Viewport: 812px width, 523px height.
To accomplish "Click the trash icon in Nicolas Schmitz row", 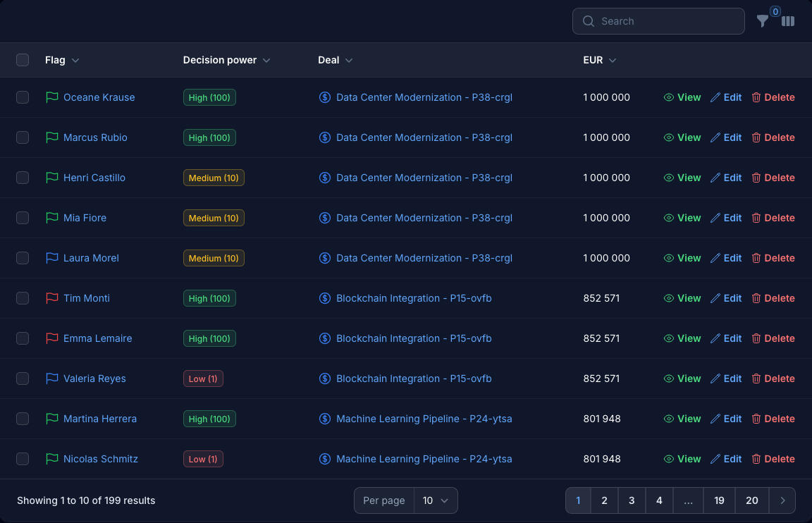I will (x=756, y=459).
